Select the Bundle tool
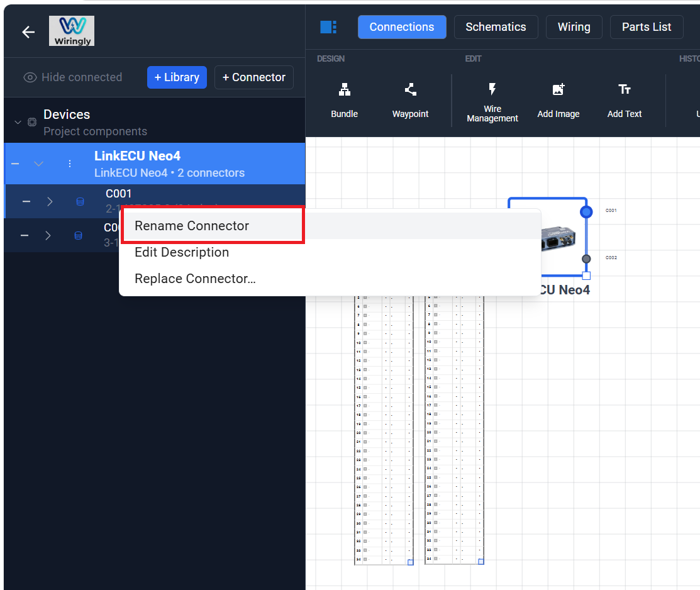The image size is (700, 590). click(x=344, y=101)
